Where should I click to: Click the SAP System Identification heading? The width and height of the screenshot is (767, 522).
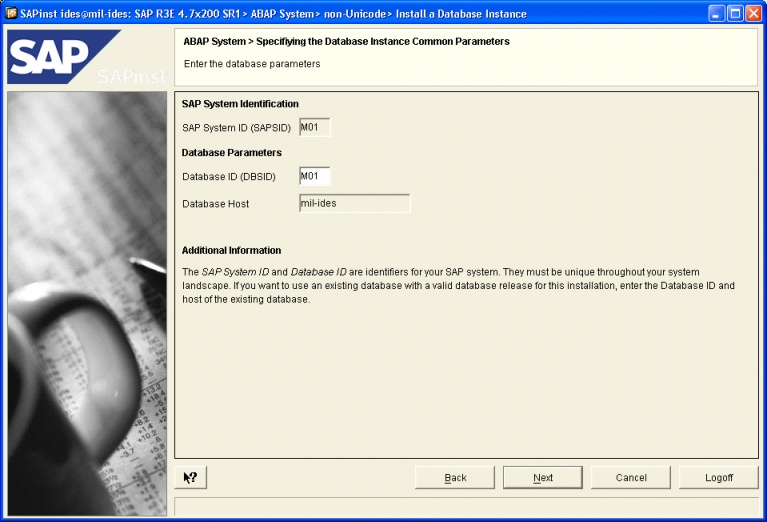(x=240, y=104)
